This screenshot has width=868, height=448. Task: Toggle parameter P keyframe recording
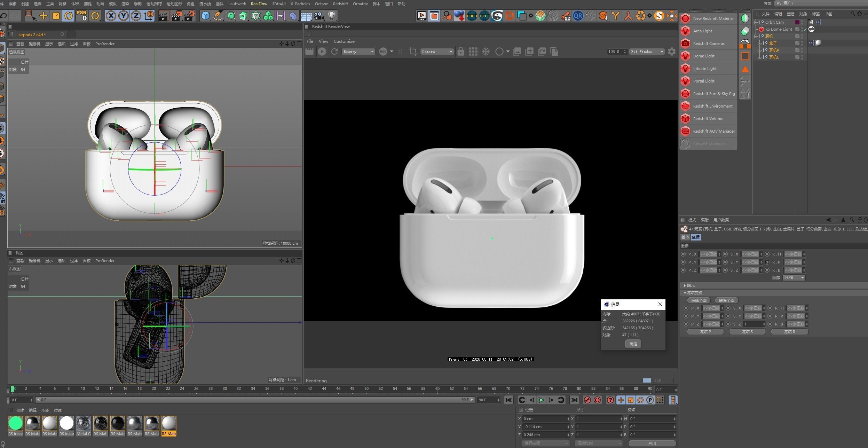650,400
